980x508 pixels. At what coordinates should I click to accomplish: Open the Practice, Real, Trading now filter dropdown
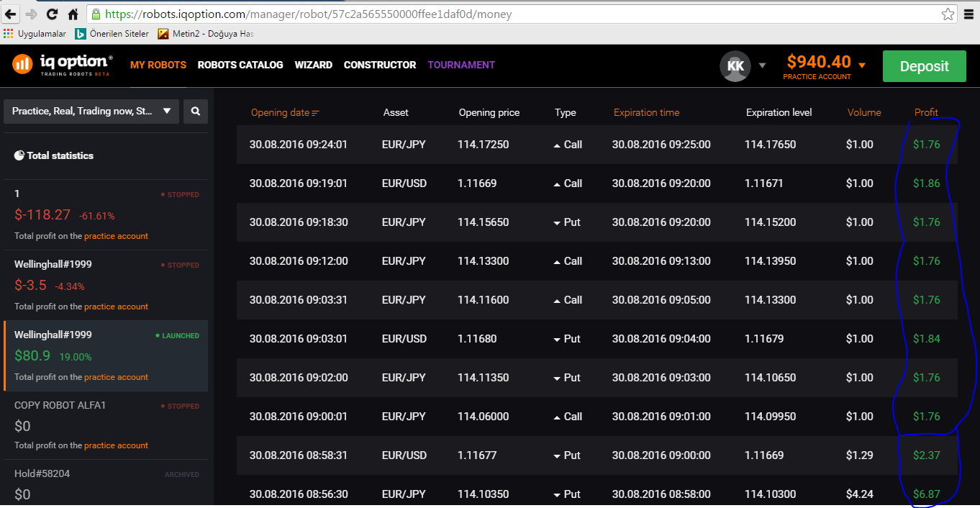(91, 112)
